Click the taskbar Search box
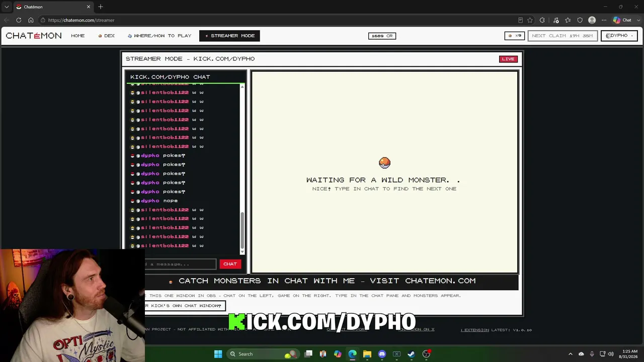 (263, 354)
